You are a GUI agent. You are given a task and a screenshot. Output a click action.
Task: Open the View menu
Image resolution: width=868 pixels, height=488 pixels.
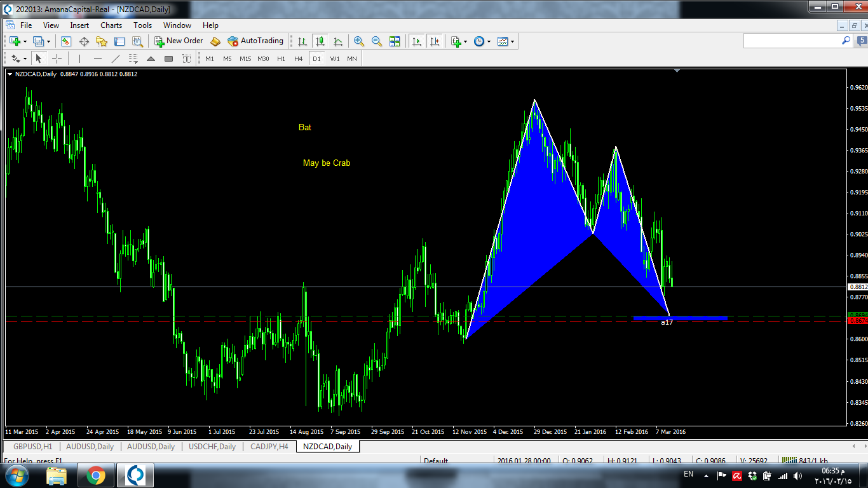[x=51, y=25]
